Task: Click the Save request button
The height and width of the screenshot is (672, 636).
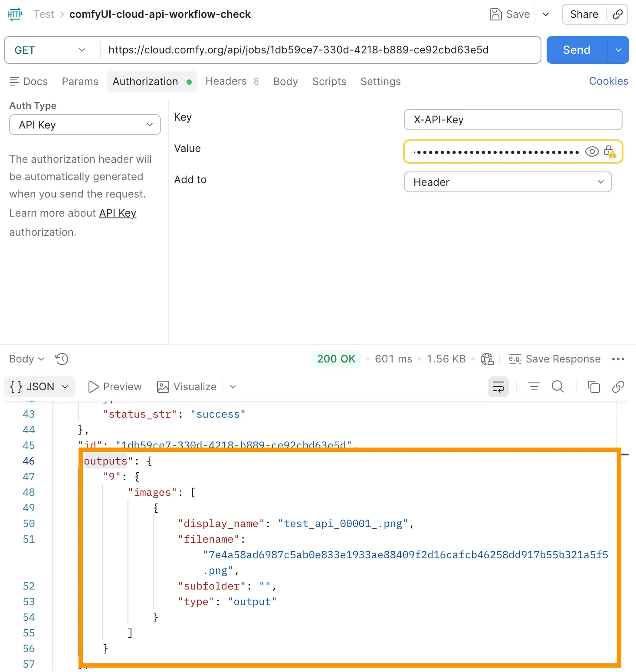Action: (510, 14)
